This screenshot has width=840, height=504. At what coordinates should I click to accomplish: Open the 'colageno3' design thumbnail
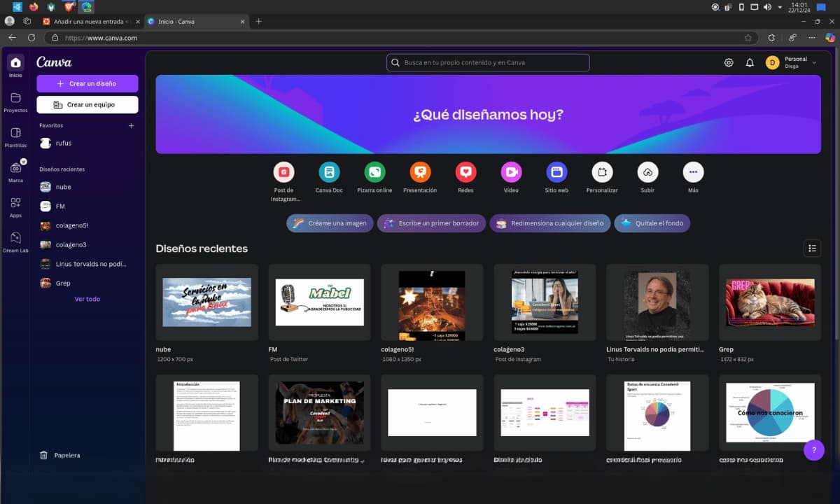point(545,302)
